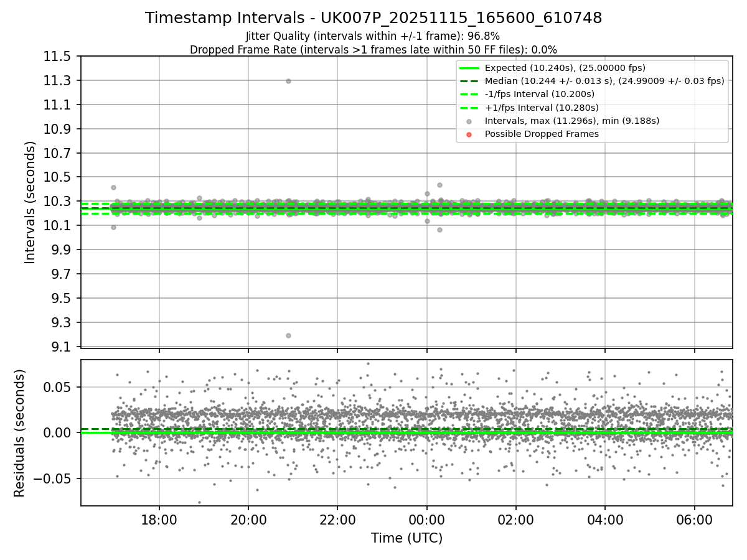Click the '18:00' x-axis tick label
This screenshot has width=747, height=560.
click(x=159, y=519)
